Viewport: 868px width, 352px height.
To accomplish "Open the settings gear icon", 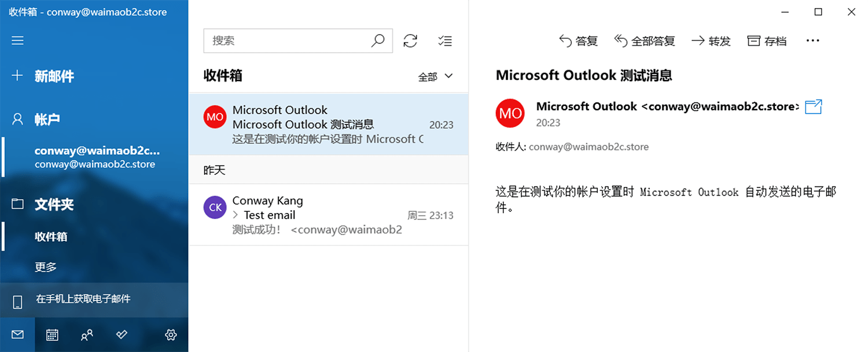I will click(171, 335).
